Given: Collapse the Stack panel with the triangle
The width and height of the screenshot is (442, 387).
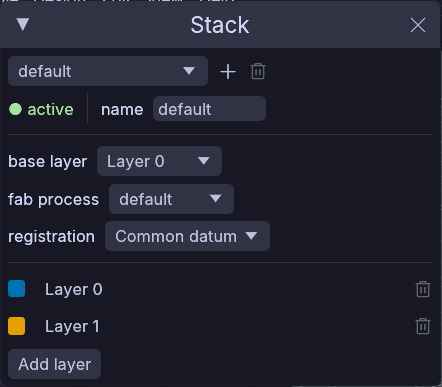Looking at the screenshot, I should [x=23, y=24].
